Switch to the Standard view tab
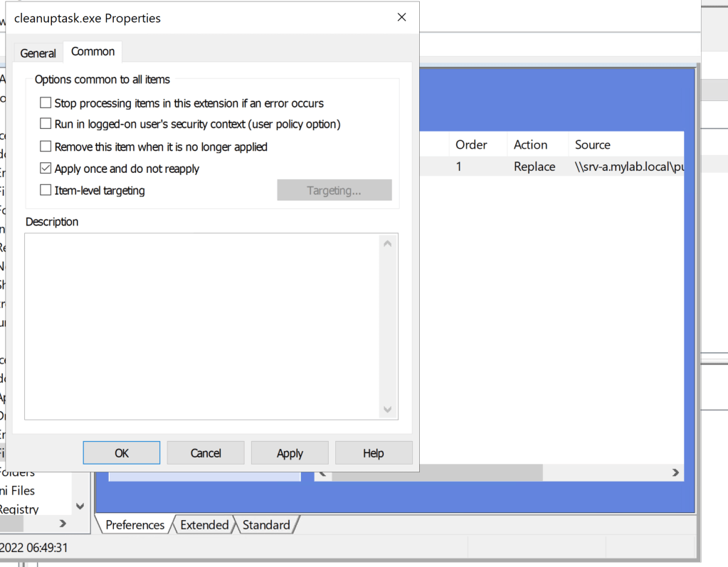The height and width of the screenshot is (567, 728). [266, 525]
